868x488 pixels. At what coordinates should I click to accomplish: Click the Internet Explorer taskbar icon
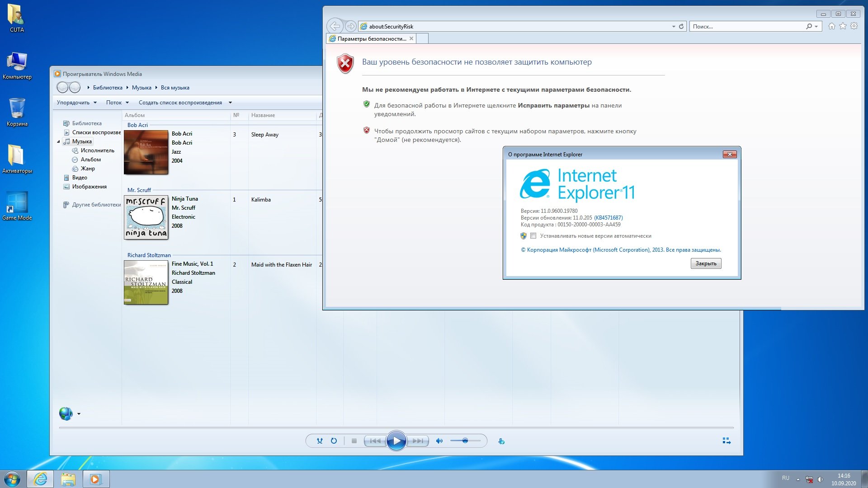[x=40, y=479]
